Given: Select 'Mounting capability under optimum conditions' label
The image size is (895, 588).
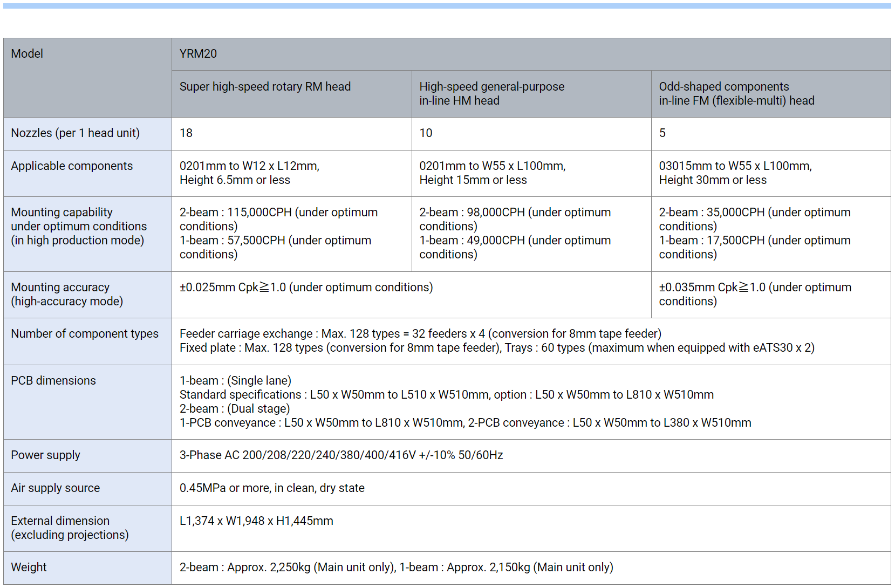Looking at the screenshot, I should [x=87, y=234].
